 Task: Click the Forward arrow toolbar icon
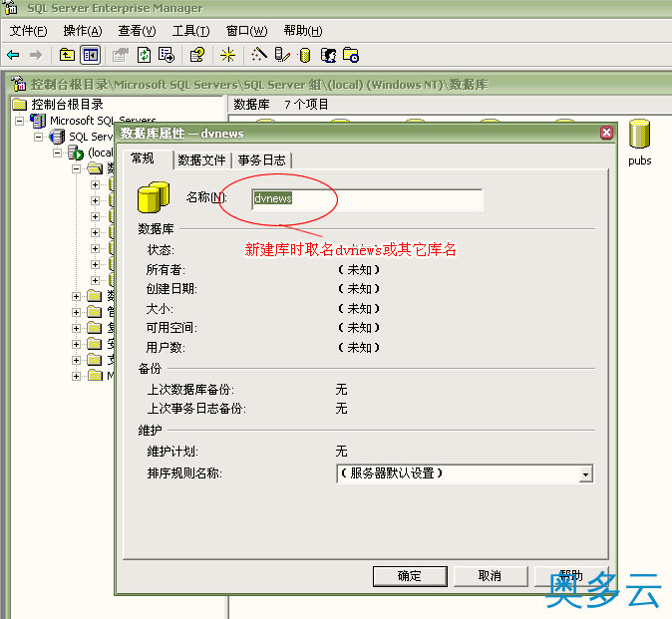pos(36,55)
